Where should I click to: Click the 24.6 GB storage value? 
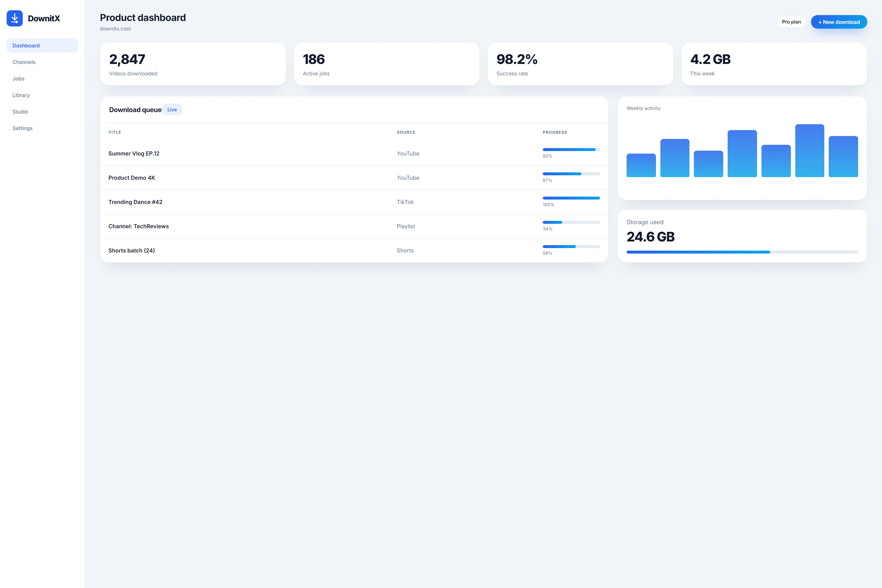coord(651,237)
